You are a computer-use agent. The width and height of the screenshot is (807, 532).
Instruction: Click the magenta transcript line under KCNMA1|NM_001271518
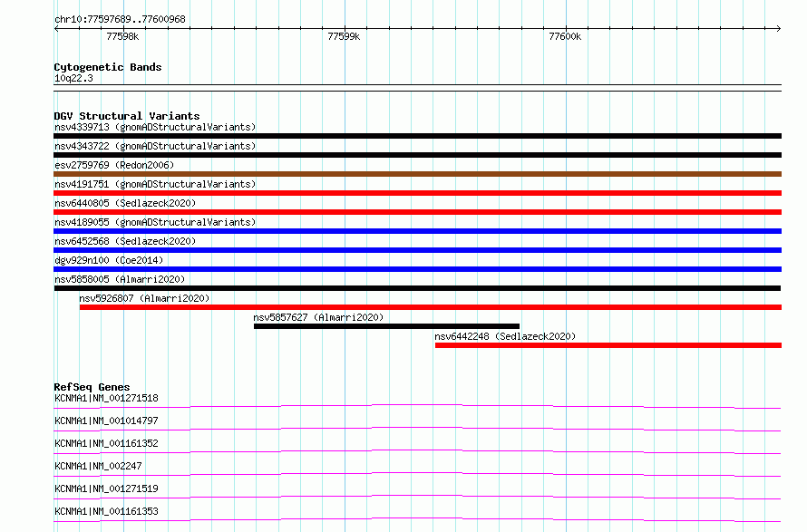click(417, 406)
